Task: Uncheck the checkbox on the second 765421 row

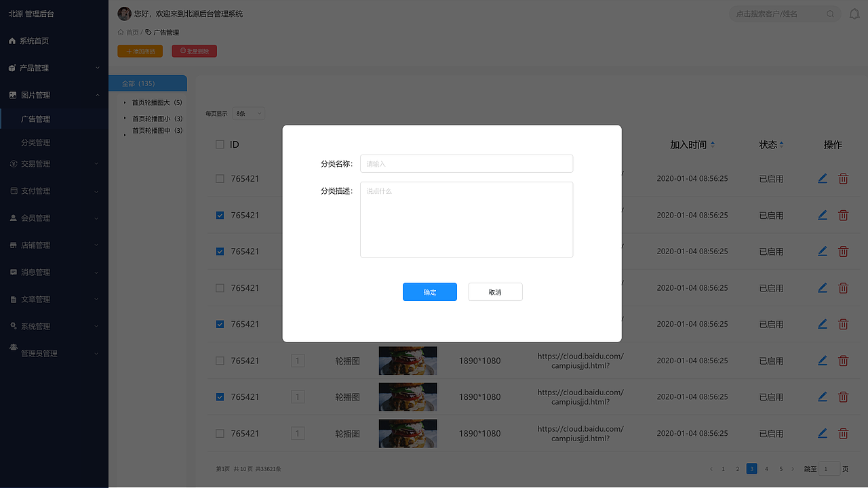Action: point(219,215)
